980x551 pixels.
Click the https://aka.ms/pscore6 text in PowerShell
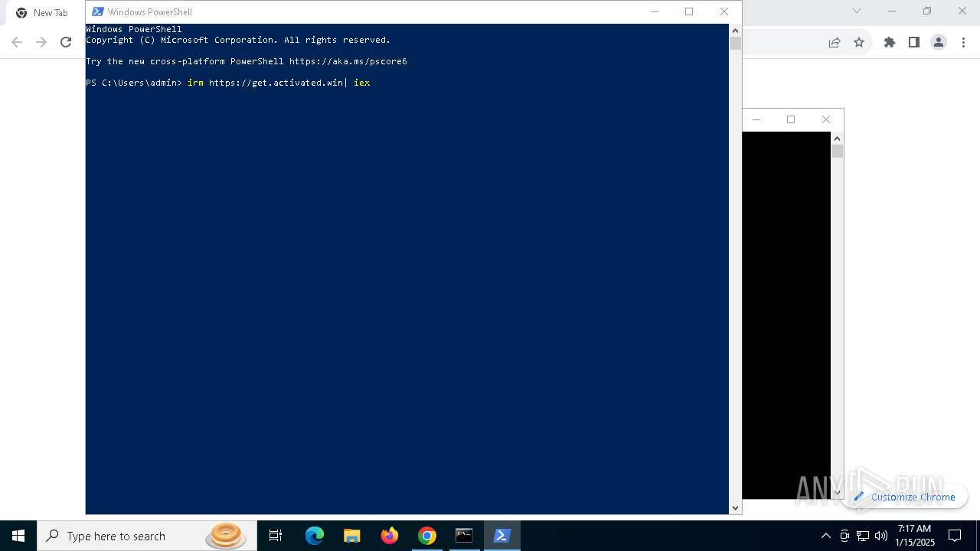pyautogui.click(x=348, y=61)
